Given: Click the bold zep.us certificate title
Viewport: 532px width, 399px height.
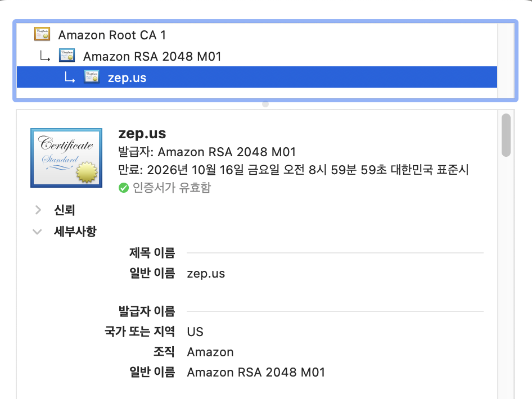Looking at the screenshot, I should coord(142,134).
